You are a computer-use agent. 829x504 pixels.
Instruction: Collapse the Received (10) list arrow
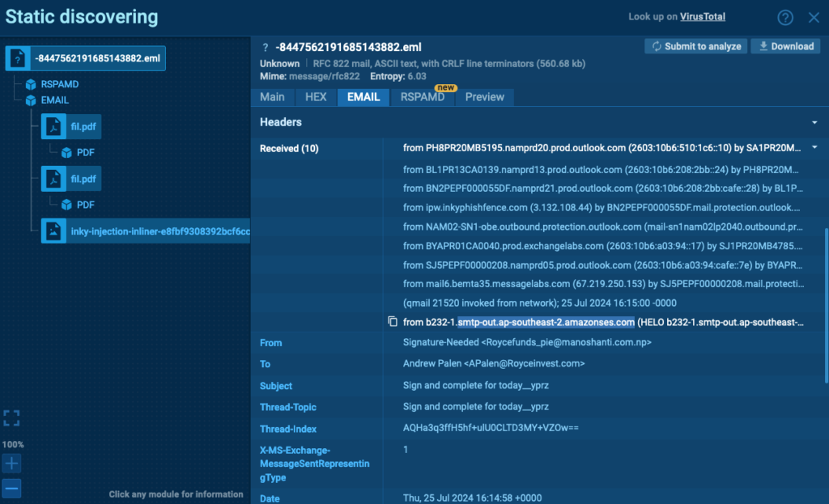tap(814, 148)
